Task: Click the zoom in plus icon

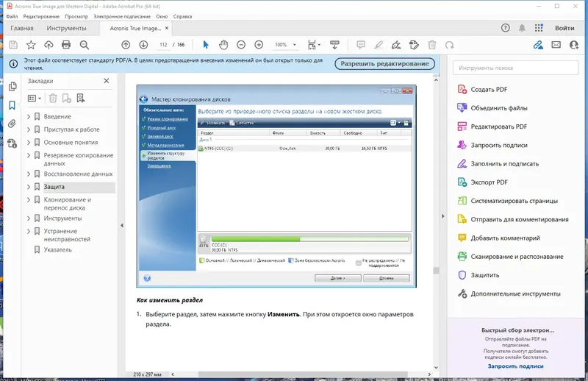Action: [x=259, y=45]
